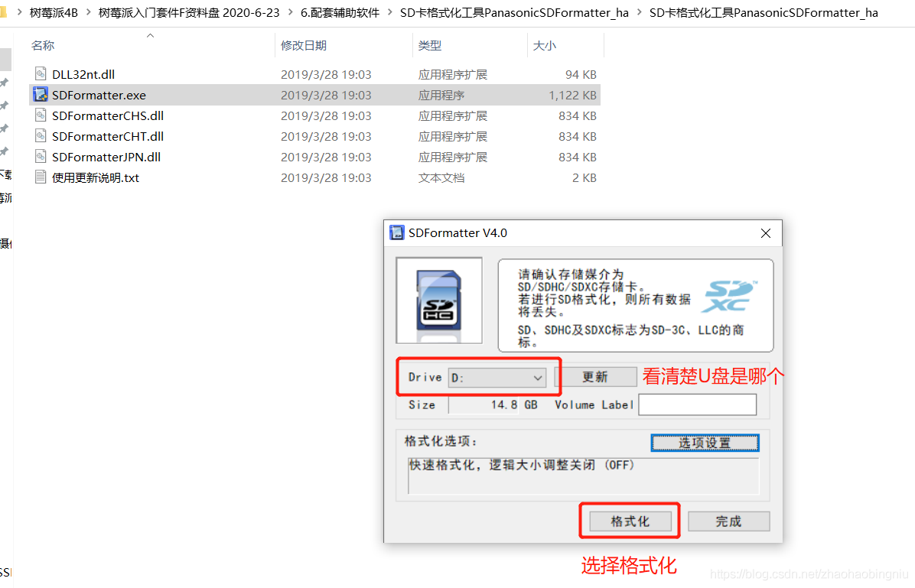Click the 94 KB size cell
This screenshot has height=588, width=915.
pos(581,75)
